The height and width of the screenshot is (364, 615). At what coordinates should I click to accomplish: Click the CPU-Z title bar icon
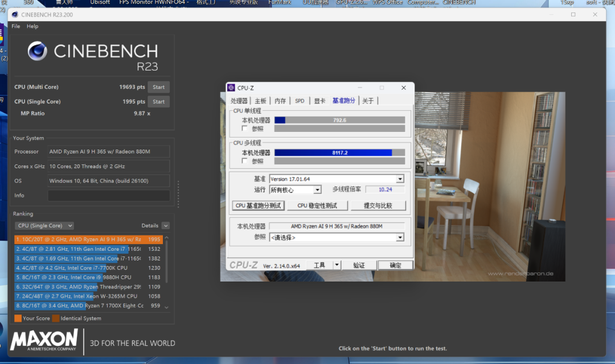point(231,88)
